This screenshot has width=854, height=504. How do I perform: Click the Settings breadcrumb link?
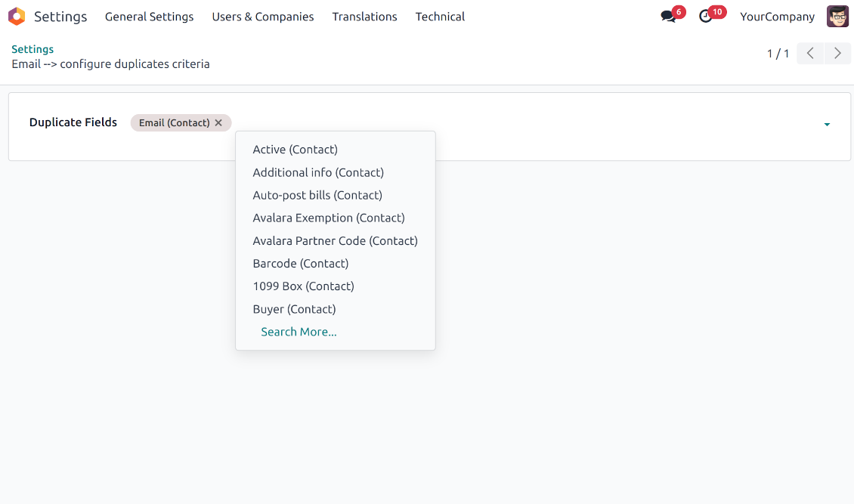(32, 49)
